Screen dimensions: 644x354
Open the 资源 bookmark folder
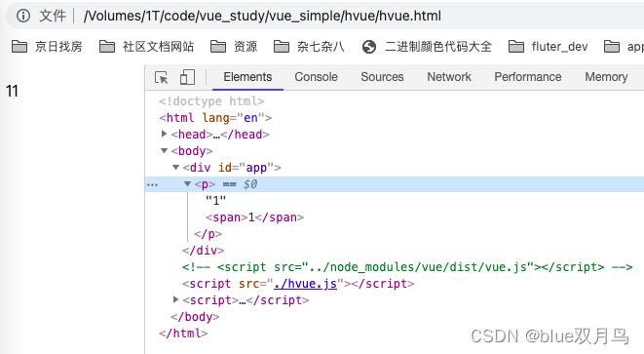[234, 47]
